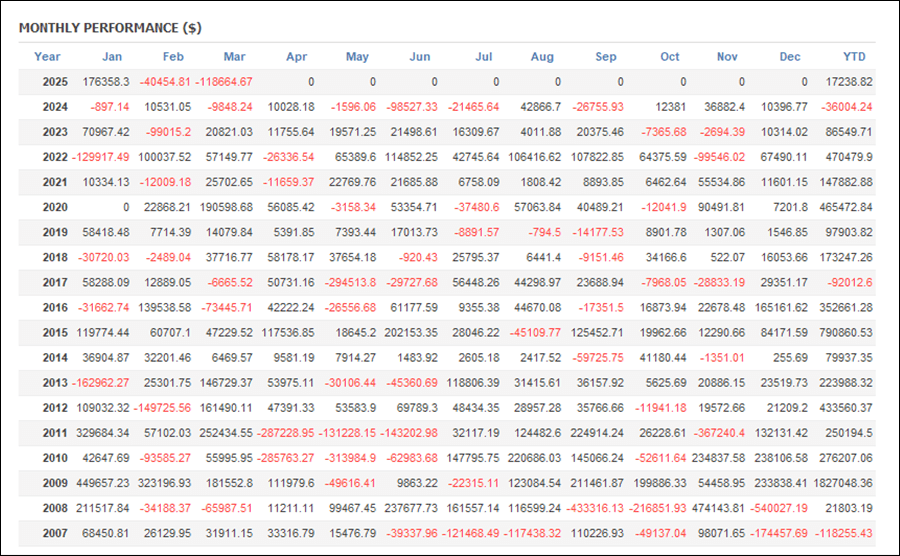Click 2008 Nov value 474143.81
The image size is (900, 556).
coord(719,508)
